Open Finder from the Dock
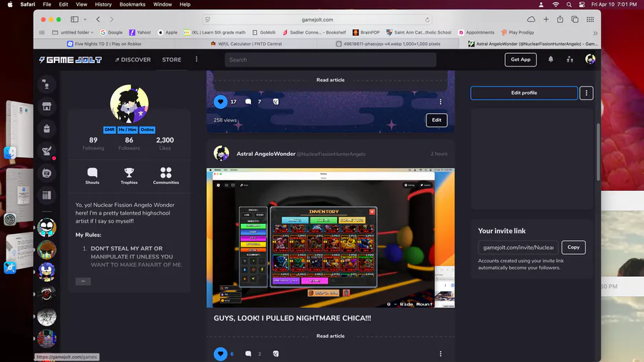The image size is (644, 362). tap(10, 152)
